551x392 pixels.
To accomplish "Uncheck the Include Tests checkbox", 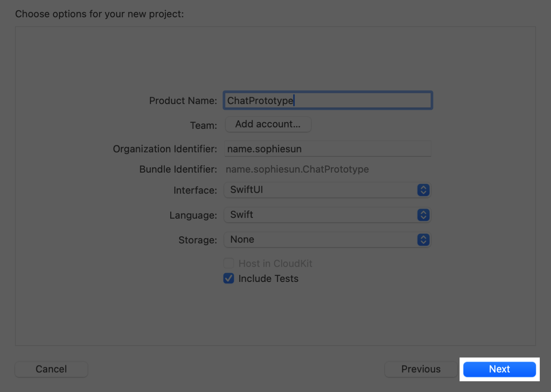I will point(229,279).
